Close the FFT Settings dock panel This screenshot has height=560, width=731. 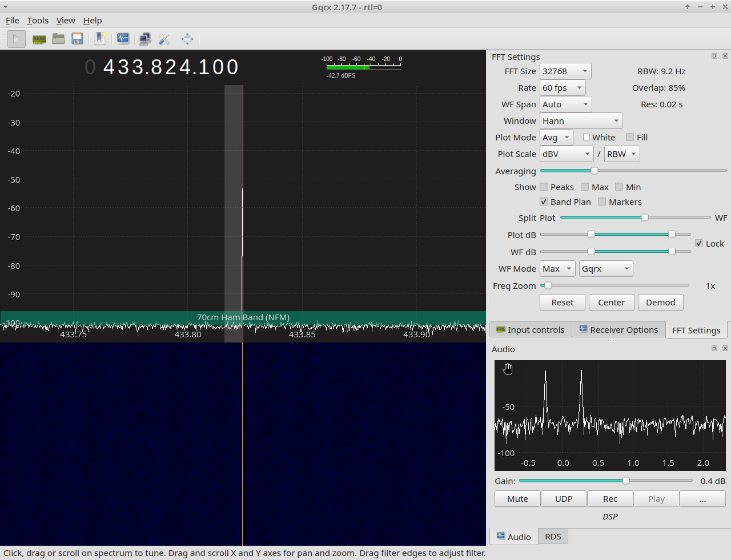[725, 56]
